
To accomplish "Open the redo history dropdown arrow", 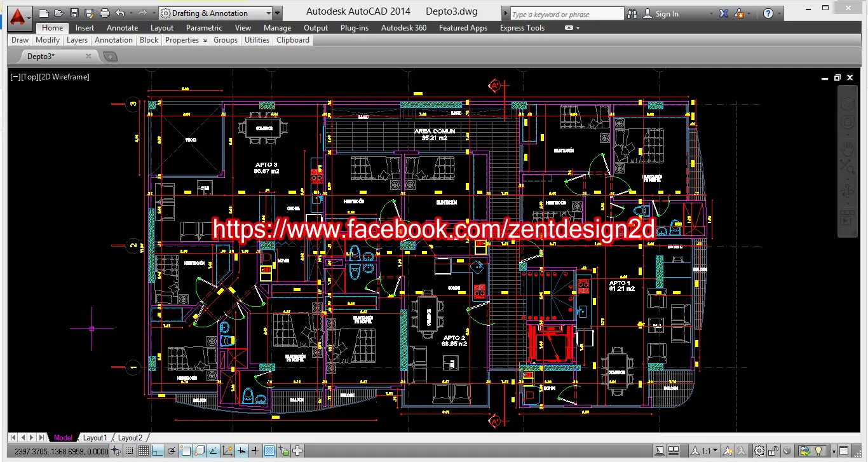I will click(154, 13).
